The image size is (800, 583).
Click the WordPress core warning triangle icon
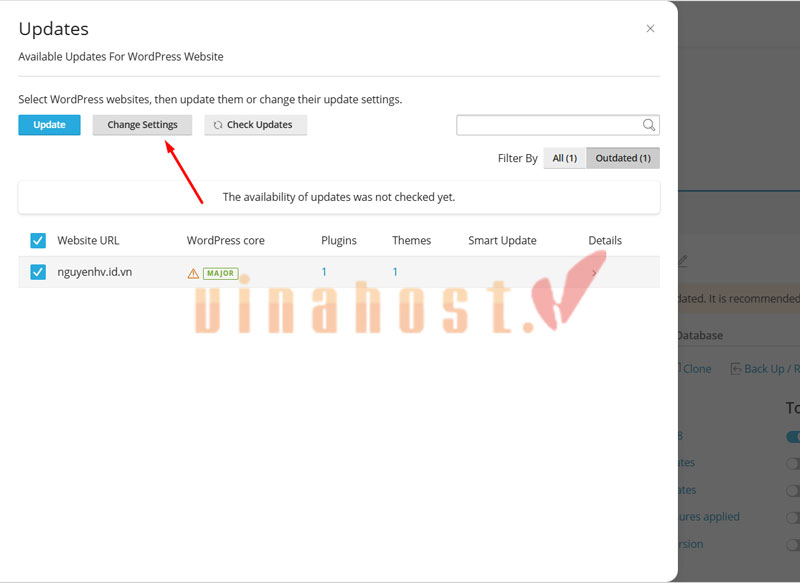pos(193,274)
